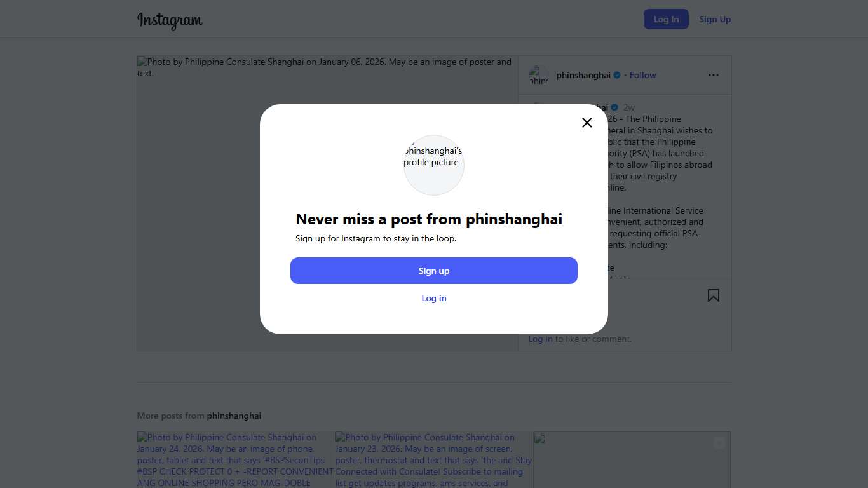Screen dimensions: 868x488
Task: Open the three-dot more options menu
Action: (714, 75)
